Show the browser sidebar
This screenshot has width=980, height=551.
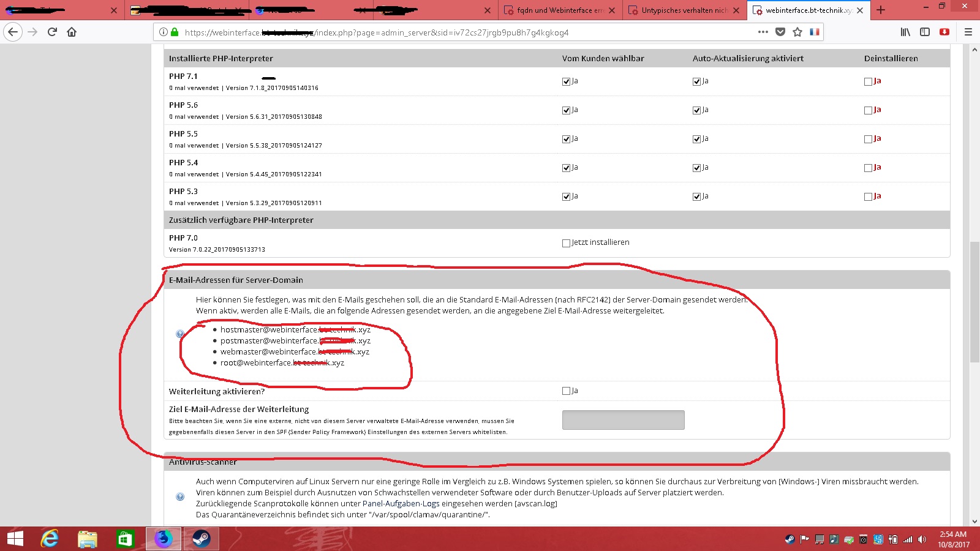click(x=925, y=32)
